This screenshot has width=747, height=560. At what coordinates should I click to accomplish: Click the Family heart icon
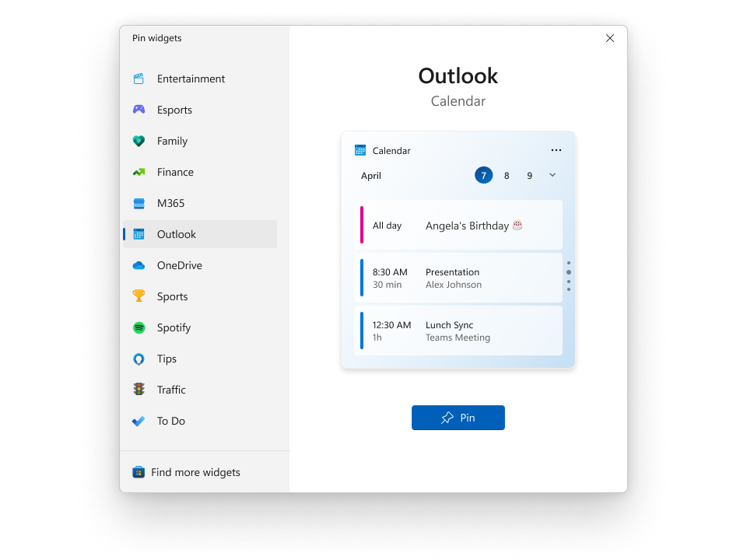(x=139, y=141)
